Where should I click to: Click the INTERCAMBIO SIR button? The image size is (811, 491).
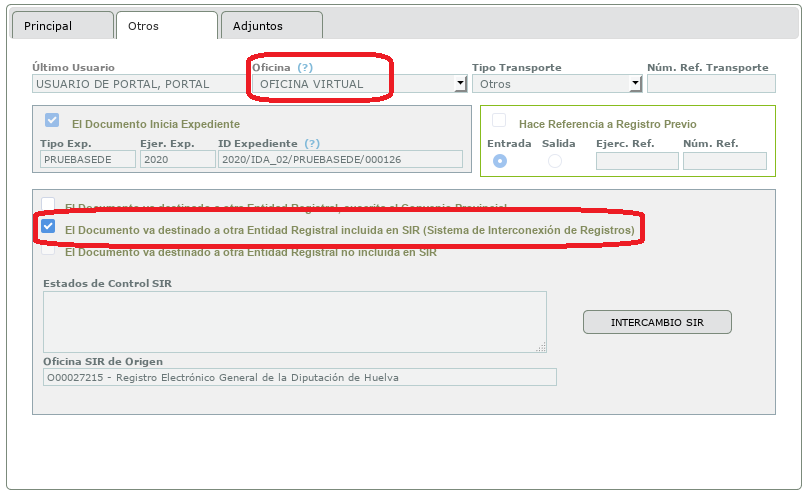[x=657, y=322]
